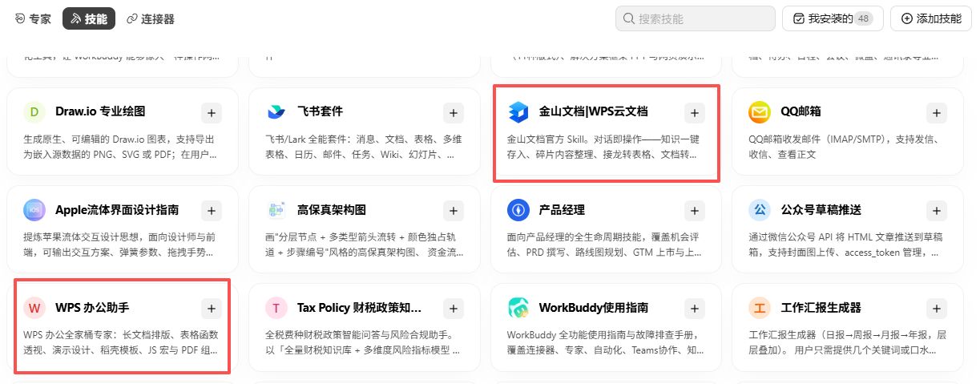Click the WPS 办公助手 W icon
Viewport: 980px width, 384px height.
34,307
